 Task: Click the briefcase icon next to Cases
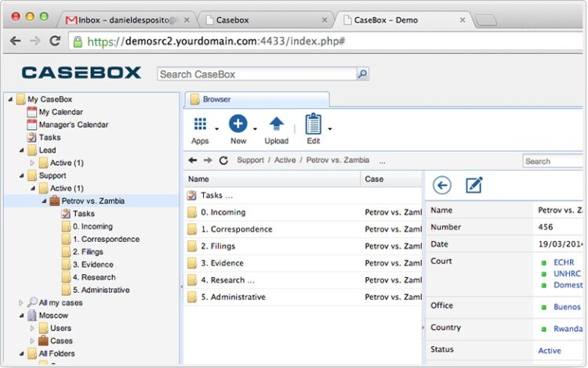coord(43,341)
